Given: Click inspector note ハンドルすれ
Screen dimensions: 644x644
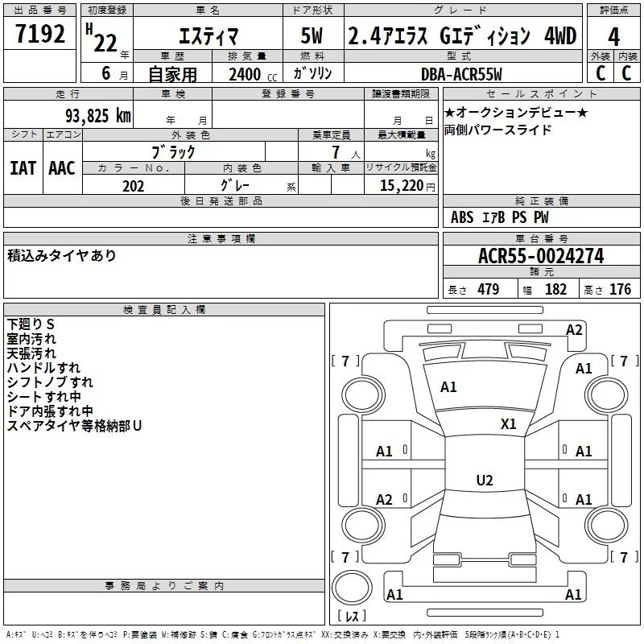Looking at the screenshot, I should (x=43, y=367).
